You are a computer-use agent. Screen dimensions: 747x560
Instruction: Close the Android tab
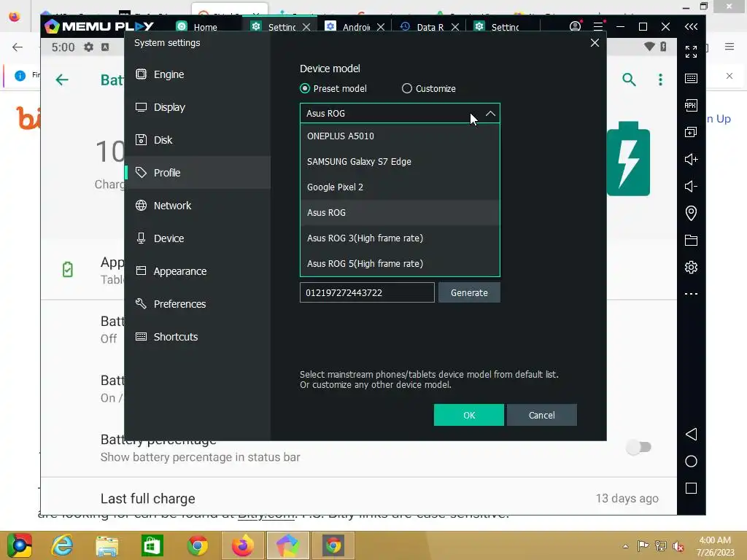tap(381, 27)
